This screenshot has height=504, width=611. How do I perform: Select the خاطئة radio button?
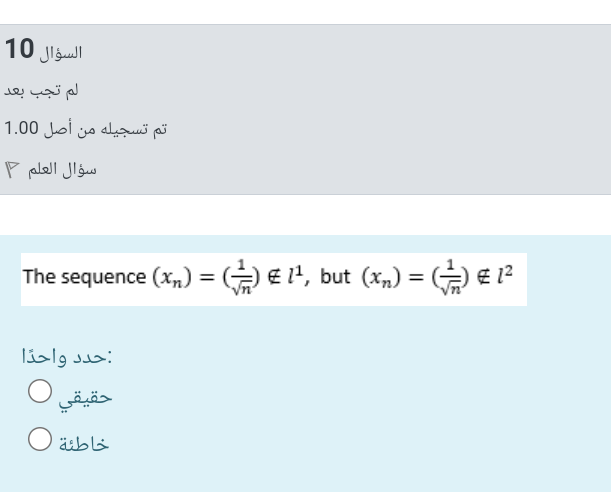pos(40,439)
